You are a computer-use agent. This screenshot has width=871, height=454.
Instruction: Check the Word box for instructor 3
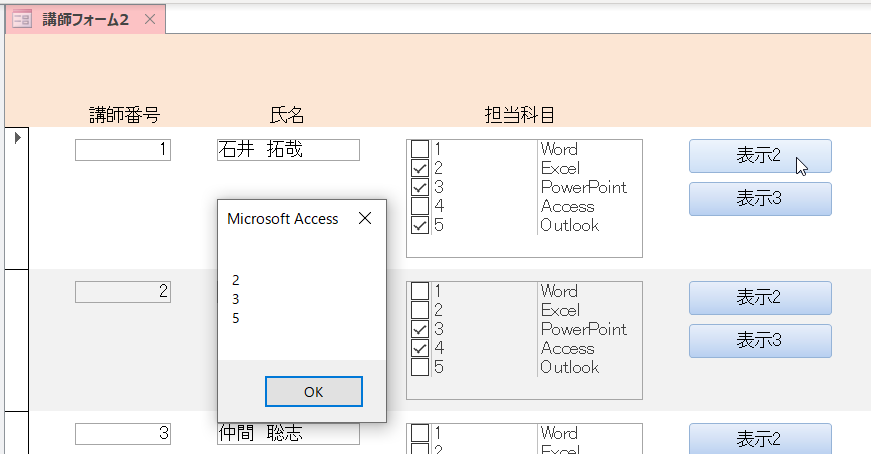point(420,433)
